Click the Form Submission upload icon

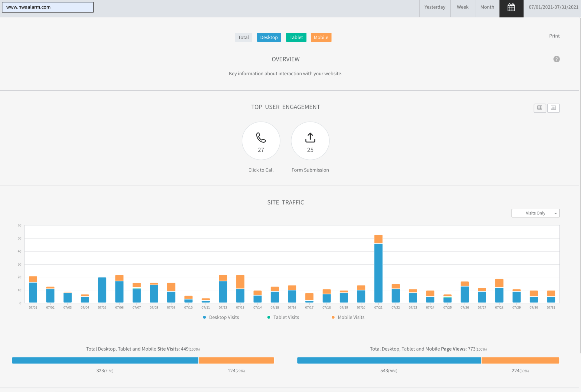[x=310, y=138]
